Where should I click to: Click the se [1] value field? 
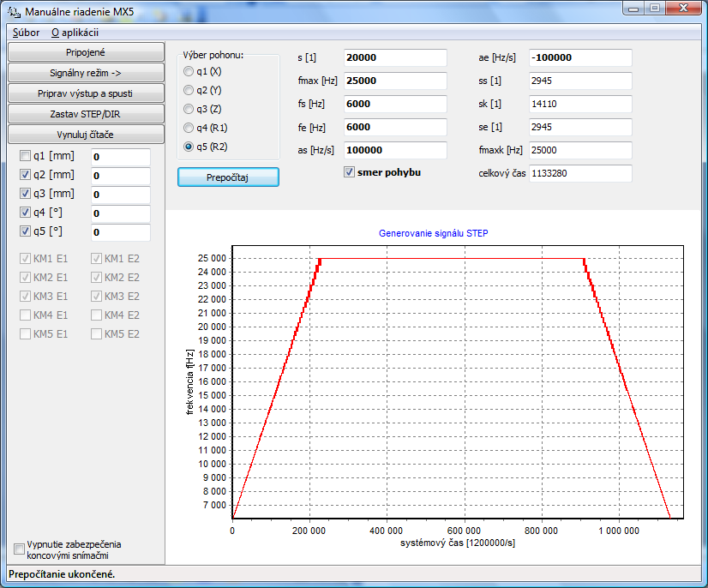pos(580,127)
